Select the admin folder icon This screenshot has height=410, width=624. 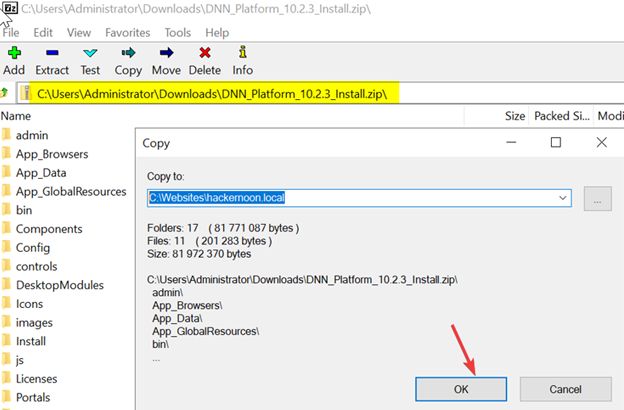point(6,135)
